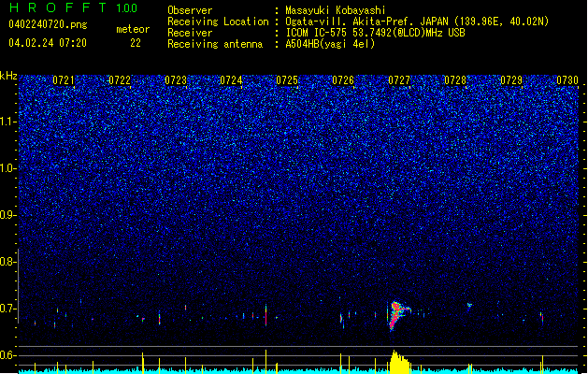Click time marker 0730
The image size is (588, 374).
(567, 80)
